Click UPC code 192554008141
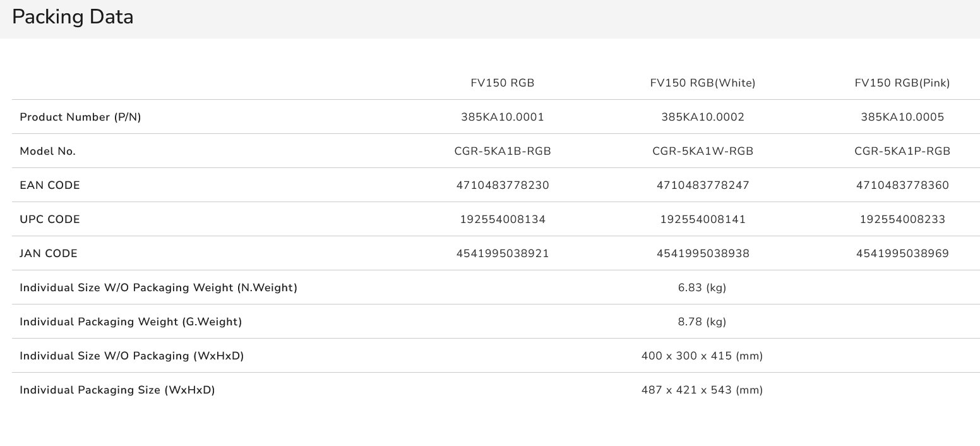Viewport: 980px width, 446px height. pyautogui.click(x=702, y=219)
